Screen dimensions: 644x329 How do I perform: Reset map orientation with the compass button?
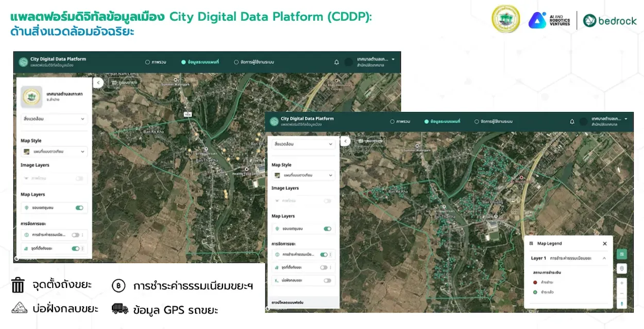coord(622,304)
